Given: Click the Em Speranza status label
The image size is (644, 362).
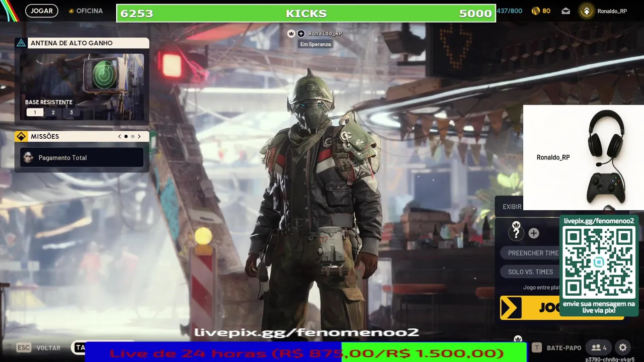Looking at the screenshot, I should click(315, 44).
